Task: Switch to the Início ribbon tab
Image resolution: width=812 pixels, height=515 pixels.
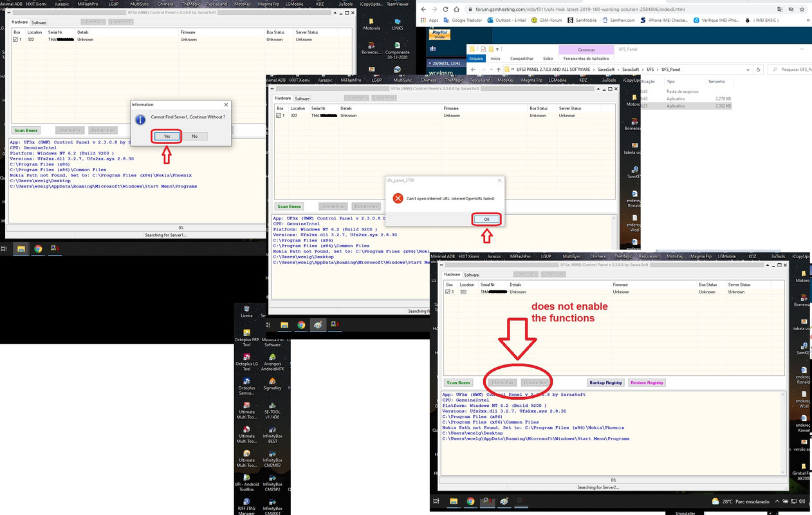Action: 495,59
